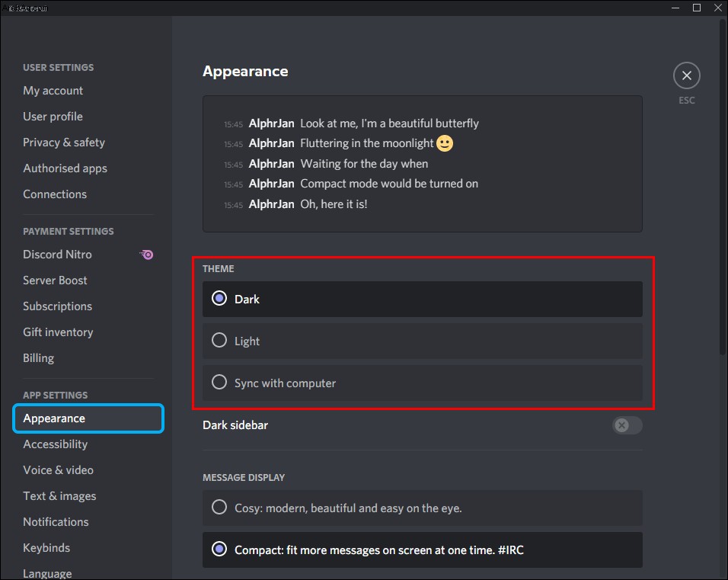Close the Discord window

click(717, 8)
